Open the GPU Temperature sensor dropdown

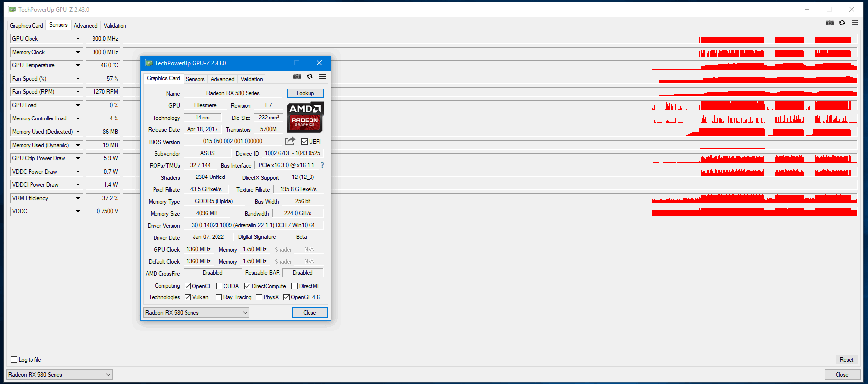tap(78, 65)
